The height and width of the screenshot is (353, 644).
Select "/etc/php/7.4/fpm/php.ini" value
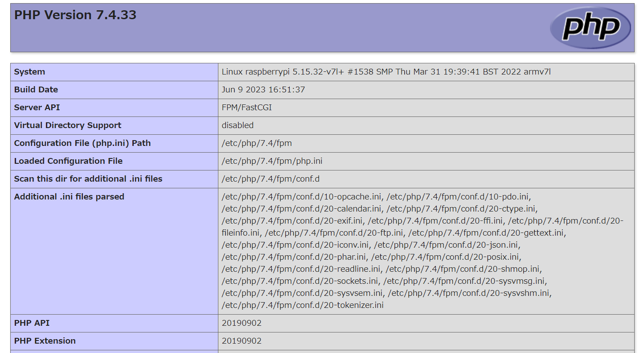pyautogui.click(x=272, y=161)
